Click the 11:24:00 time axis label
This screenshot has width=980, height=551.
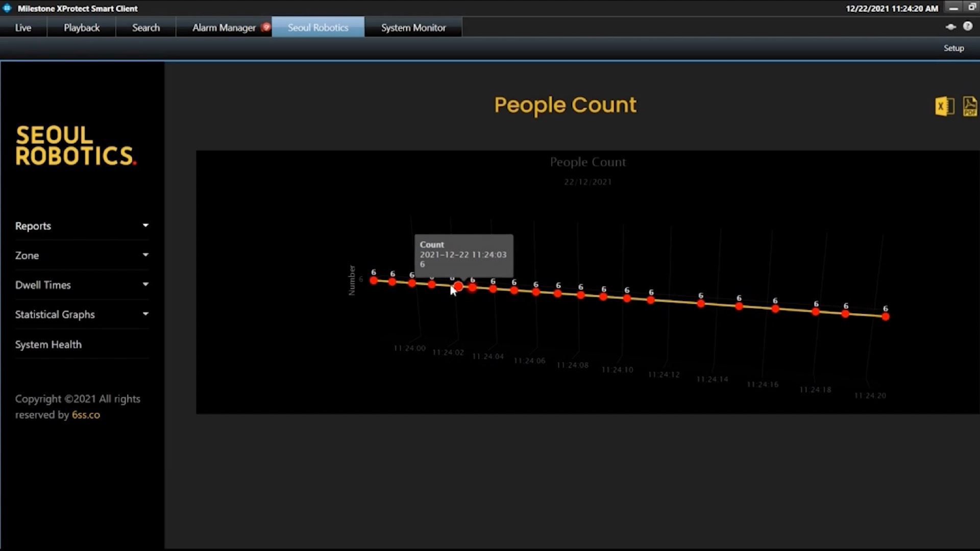tap(409, 348)
